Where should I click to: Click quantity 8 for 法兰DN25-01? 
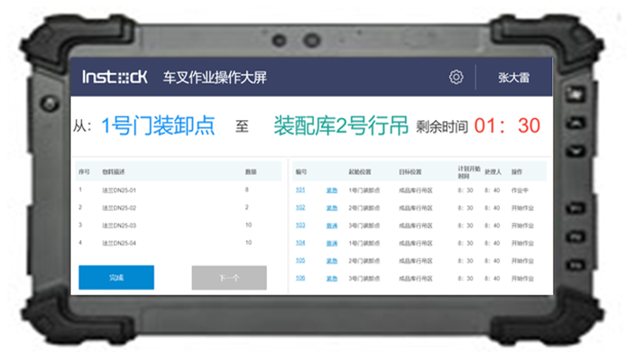(x=247, y=190)
